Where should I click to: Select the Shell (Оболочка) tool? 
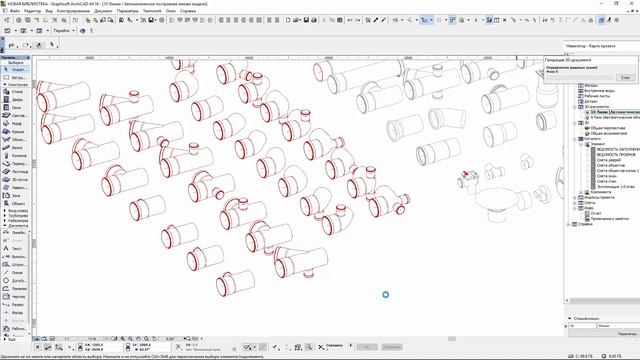coord(15,140)
